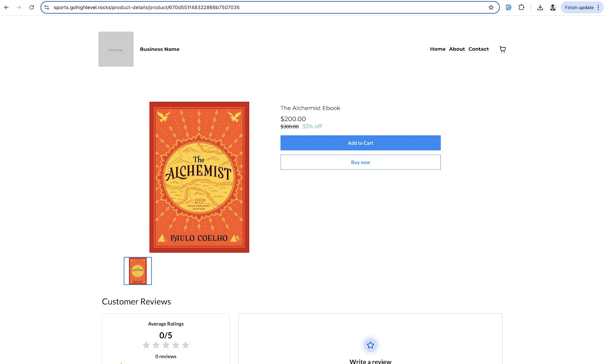Select the Alchemist cover thumbnail
This screenshot has height=364, width=606.
point(138,271)
